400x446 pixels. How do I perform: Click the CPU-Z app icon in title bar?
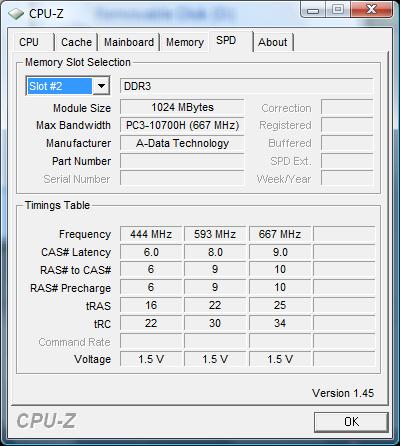[15, 14]
